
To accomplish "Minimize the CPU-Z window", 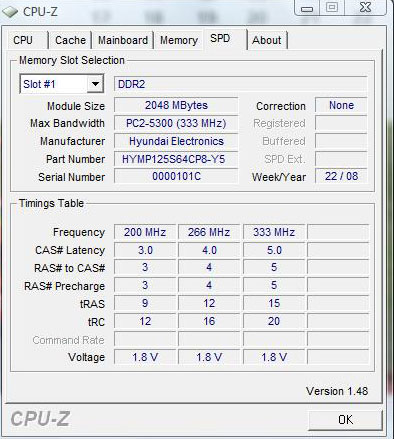I will tap(307, 8).
